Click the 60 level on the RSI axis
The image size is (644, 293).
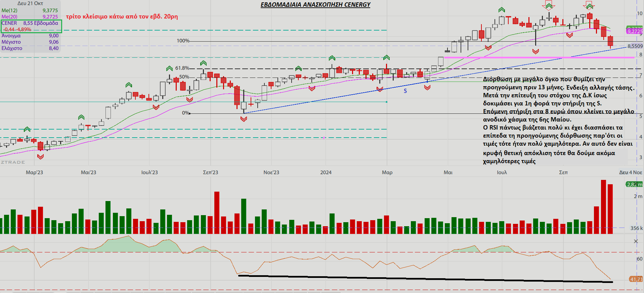[640, 259]
